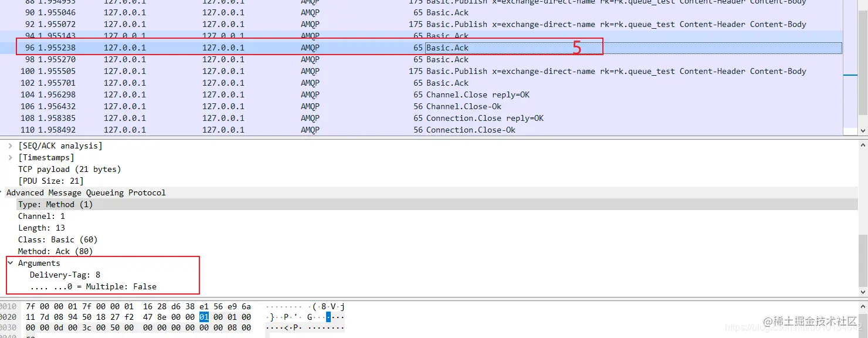Select the Arguments tree label

point(39,263)
